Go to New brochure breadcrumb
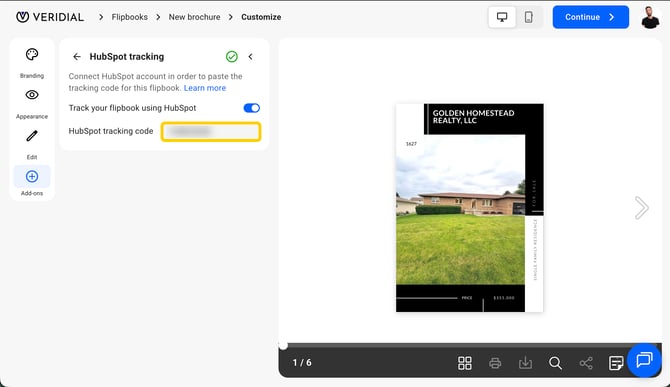Screen dimensions: 670x387 194,17
